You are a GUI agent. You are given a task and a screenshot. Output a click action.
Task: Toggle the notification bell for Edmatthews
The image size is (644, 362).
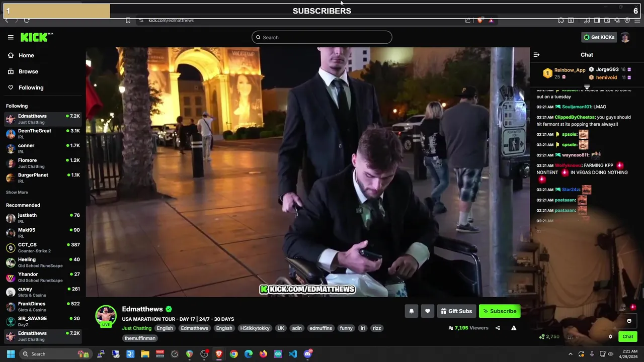pos(412,311)
